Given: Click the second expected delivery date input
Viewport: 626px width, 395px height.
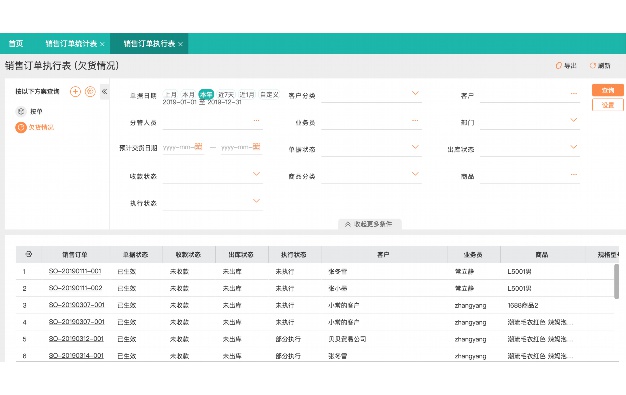Looking at the screenshot, I should 241,147.
